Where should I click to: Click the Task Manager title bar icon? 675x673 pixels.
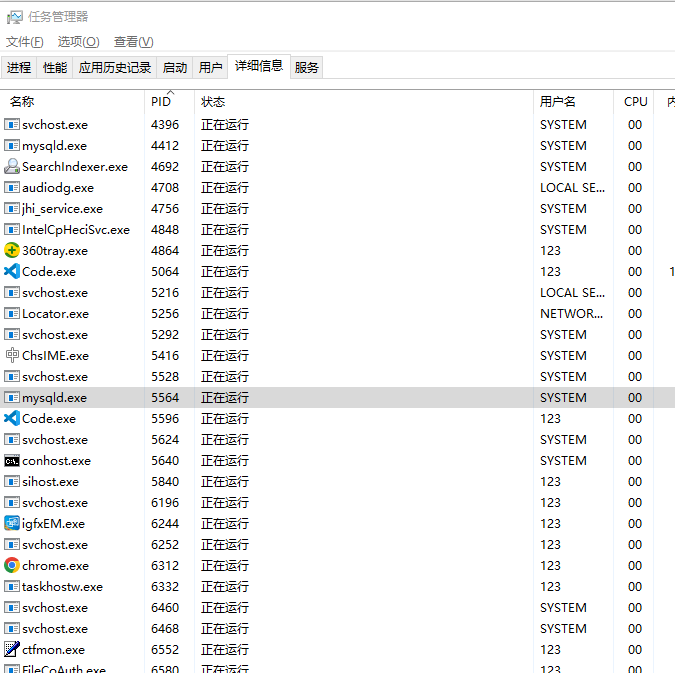pyautogui.click(x=14, y=17)
